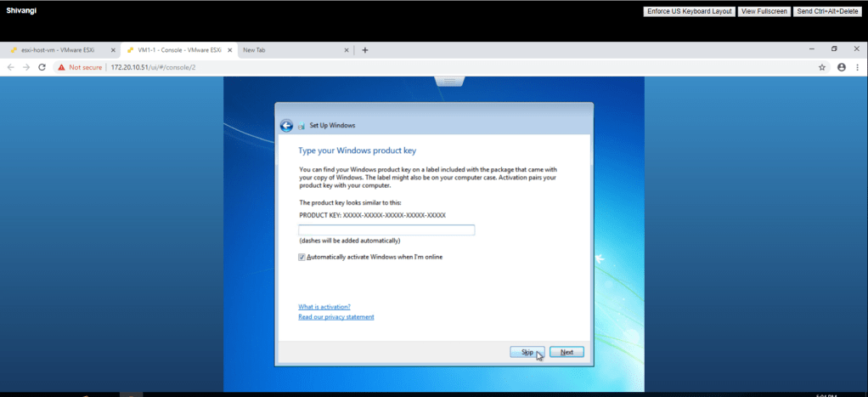Open Read our privacy statement link
Image resolution: width=868 pixels, height=397 pixels.
pos(335,317)
